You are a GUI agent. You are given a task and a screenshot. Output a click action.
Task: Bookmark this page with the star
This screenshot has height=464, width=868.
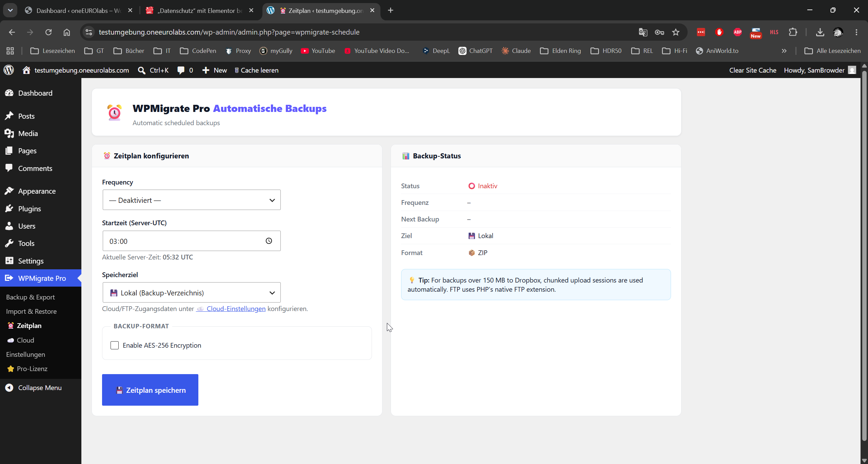point(676,32)
